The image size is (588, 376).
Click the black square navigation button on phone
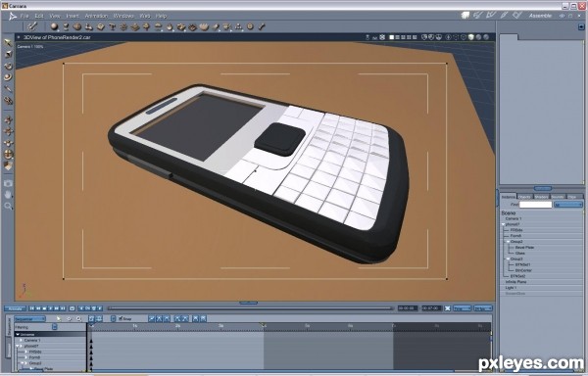pos(279,139)
